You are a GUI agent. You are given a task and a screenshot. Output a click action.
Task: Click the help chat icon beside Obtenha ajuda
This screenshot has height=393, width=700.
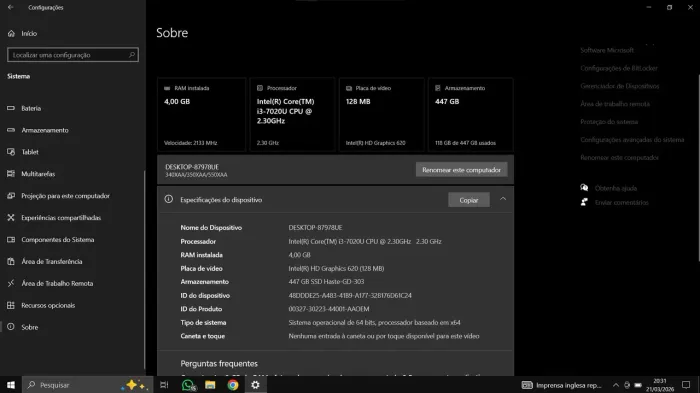pyautogui.click(x=584, y=188)
